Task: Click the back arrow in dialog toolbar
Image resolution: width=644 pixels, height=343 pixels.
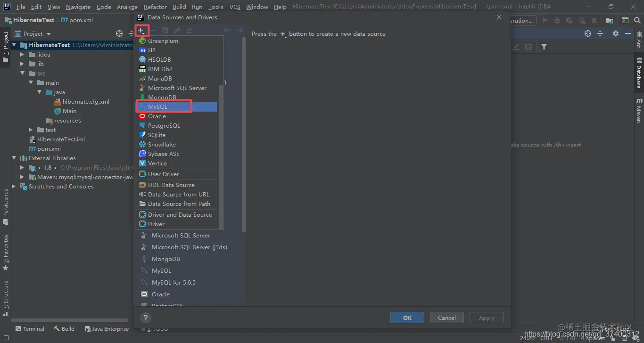Action: click(x=227, y=30)
